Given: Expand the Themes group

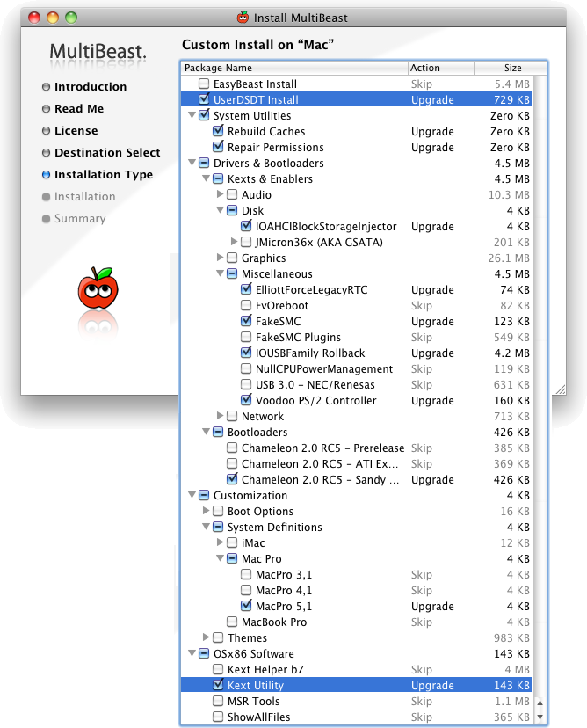Looking at the screenshot, I should 206,637.
